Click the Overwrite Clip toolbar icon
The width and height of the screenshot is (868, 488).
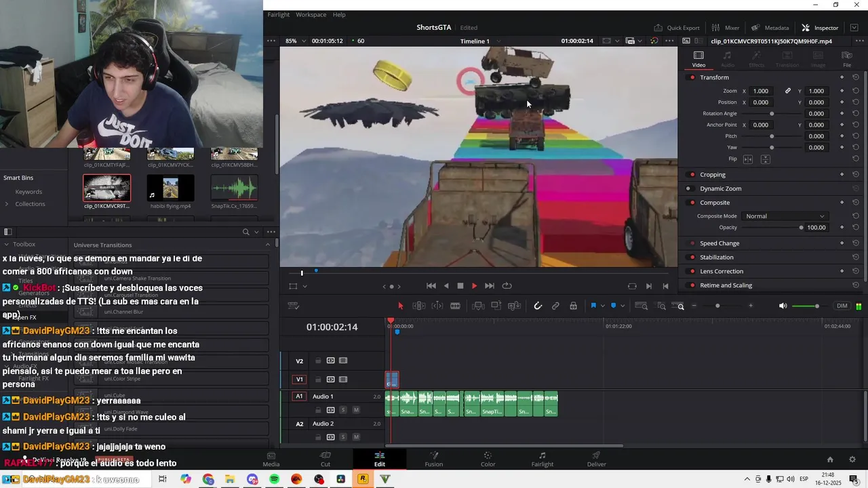pyautogui.click(x=496, y=306)
